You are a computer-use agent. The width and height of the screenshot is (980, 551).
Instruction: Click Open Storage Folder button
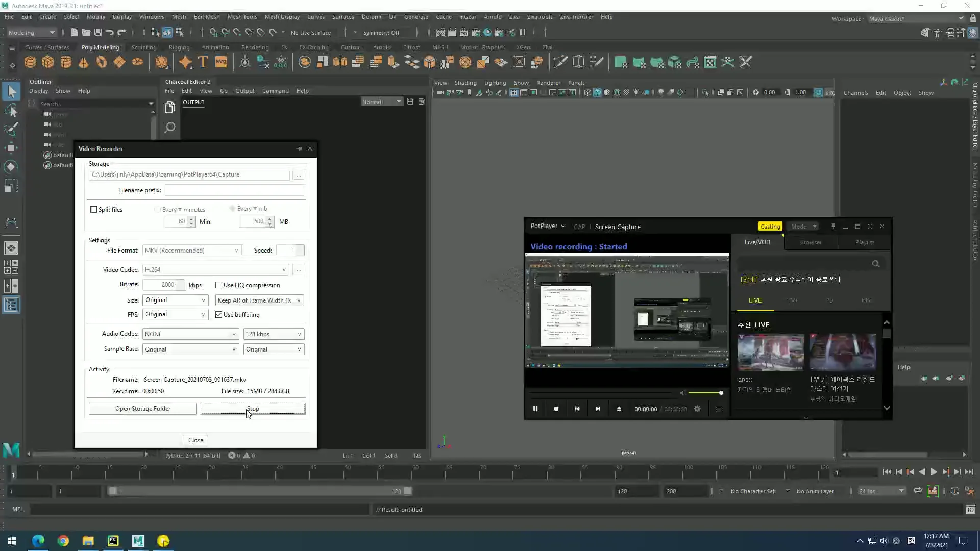(x=142, y=409)
